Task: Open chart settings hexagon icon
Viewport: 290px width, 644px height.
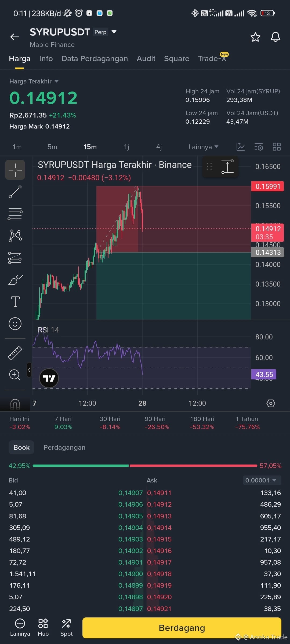Action: tap(271, 403)
